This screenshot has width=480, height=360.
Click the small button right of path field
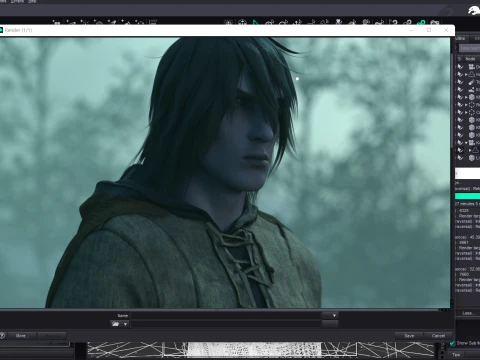tap(330, 324)
